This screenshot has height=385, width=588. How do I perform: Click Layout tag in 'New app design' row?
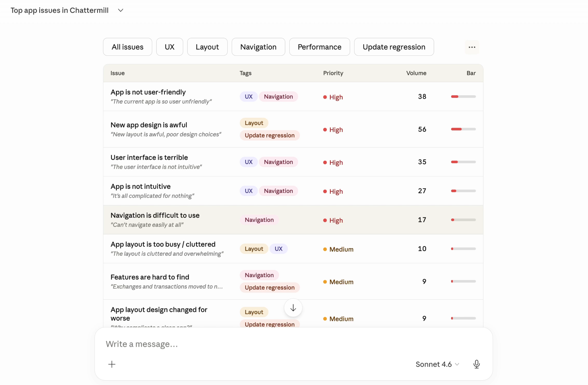click(254, 123)
